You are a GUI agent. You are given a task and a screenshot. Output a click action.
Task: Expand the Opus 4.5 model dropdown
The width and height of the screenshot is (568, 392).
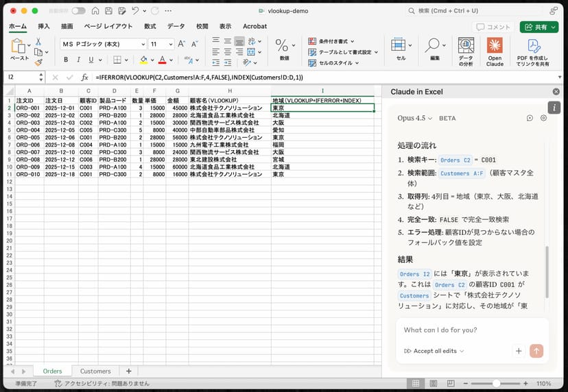tap(415, 118)
